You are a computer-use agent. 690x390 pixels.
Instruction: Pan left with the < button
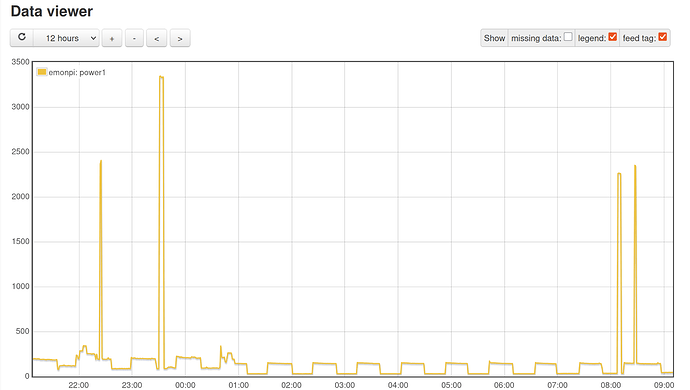coord(157,38)
